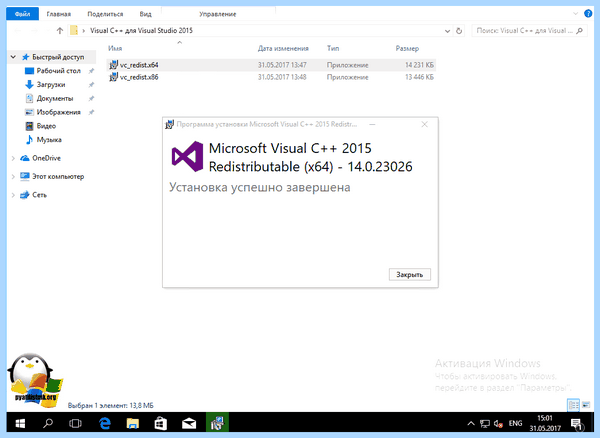Image resolution: width=600 pixels, height=438 pixels.
Task: Open the Файл ribbon tab
Action: 23,14
